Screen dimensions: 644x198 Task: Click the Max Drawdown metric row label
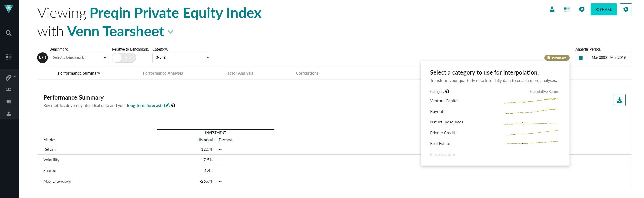click(x=58, y=181)
